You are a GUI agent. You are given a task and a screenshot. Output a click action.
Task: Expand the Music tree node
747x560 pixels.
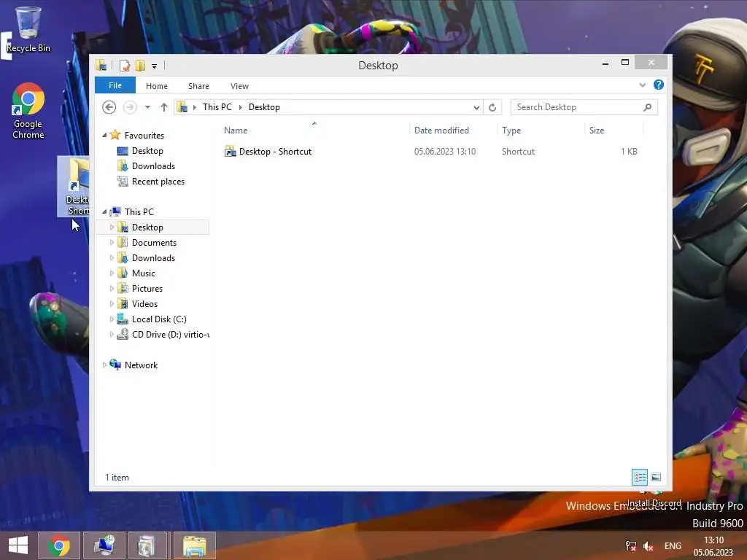coord(112,273)
